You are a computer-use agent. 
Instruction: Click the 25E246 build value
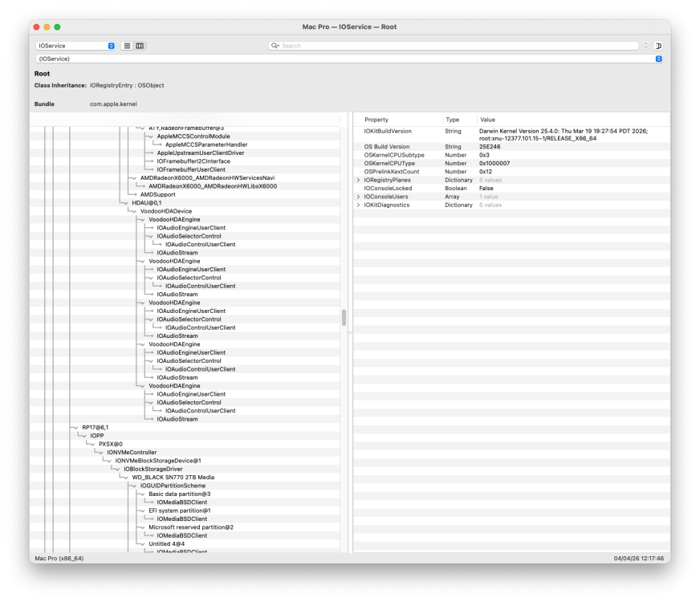(490, 147)
